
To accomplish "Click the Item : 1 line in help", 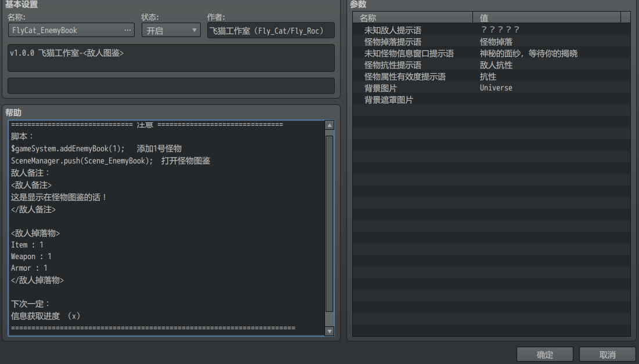I will coord(27,245).
